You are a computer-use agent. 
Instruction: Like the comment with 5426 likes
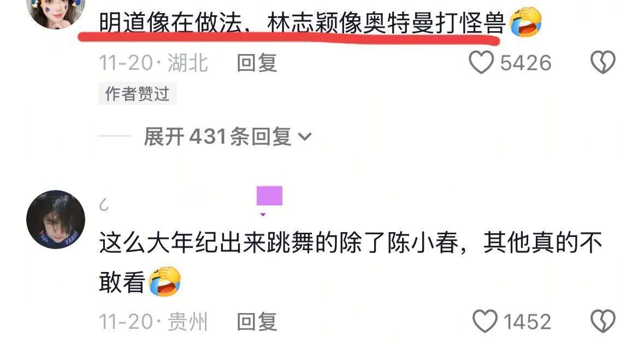[481, 62]
